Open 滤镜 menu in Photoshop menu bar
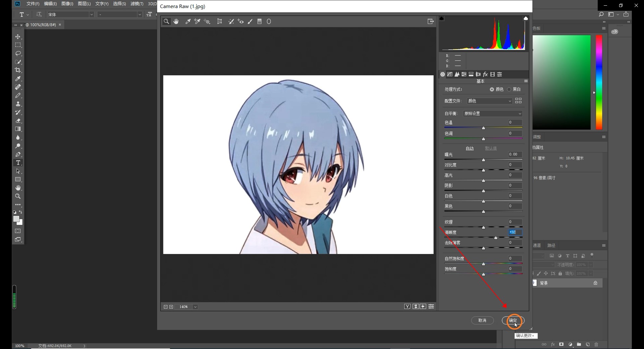 tap(137, 4)
